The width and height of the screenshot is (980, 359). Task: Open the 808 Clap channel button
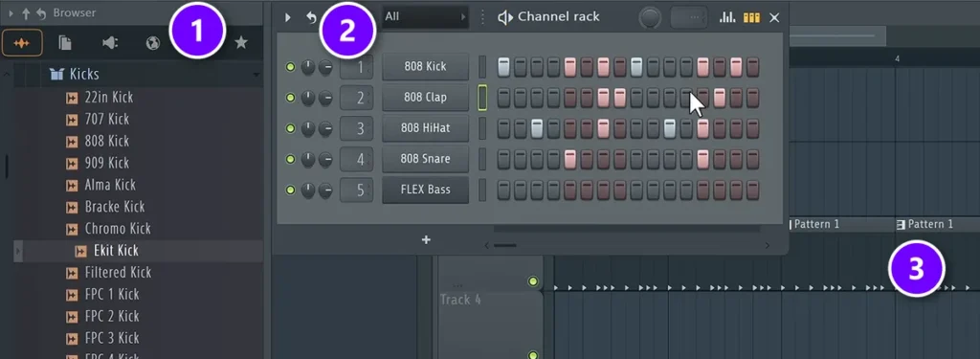426,98
